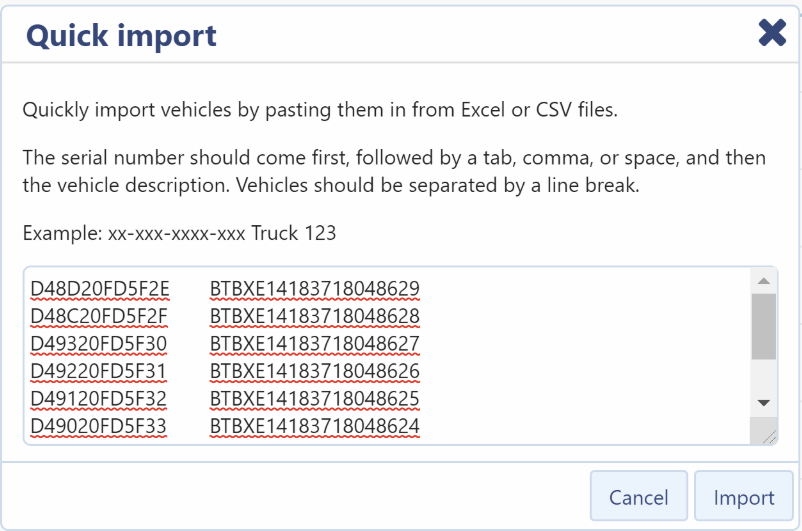Screen dimensions: 802x531
Task: Click the Quick import title
Action: tap(121, 36)
